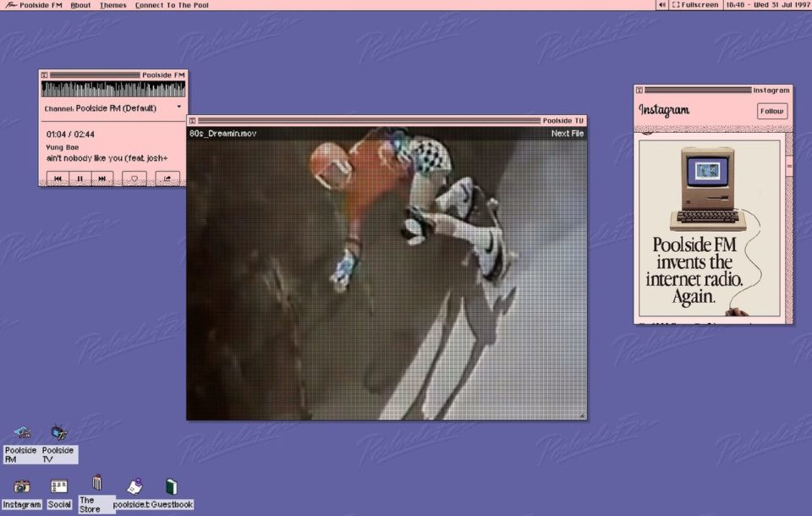This screenshot has width=812, height=516.
Task: Click the 80s_Dreamin.mov file name
Action: [x=222, y=133]
